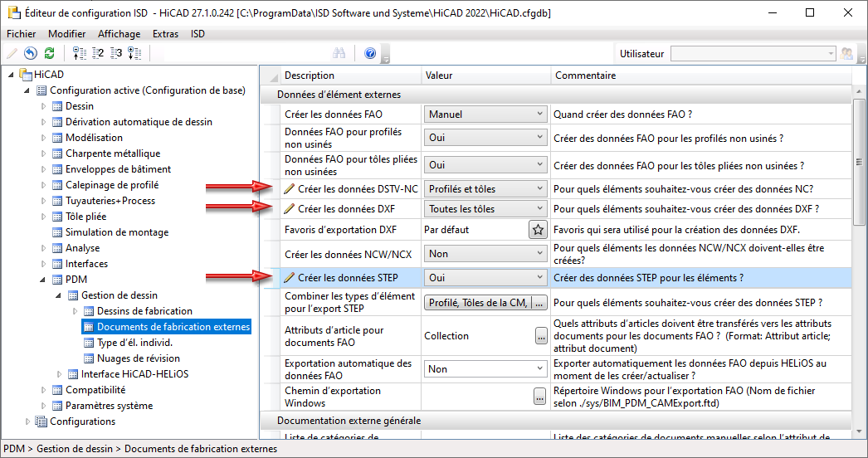The image size is (868, 458).
Task: Open Exportation automatique des données FAO dropdown
Action: pyautogui.click(x=485, y=369)
